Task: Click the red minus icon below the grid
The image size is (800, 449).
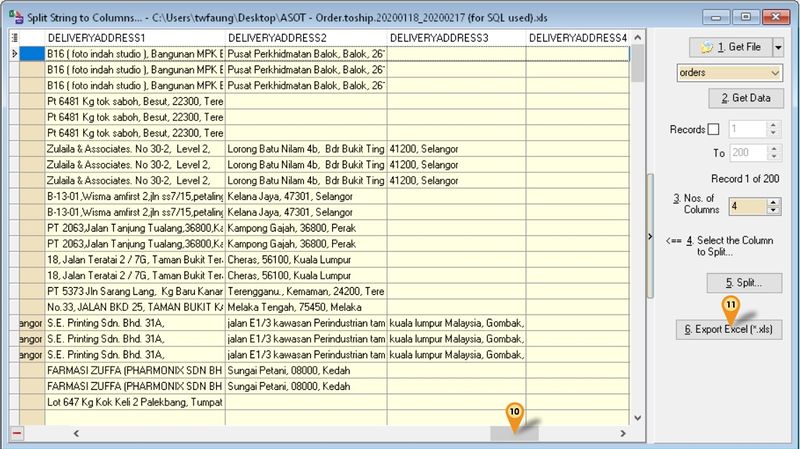Action: coord(17,433)
